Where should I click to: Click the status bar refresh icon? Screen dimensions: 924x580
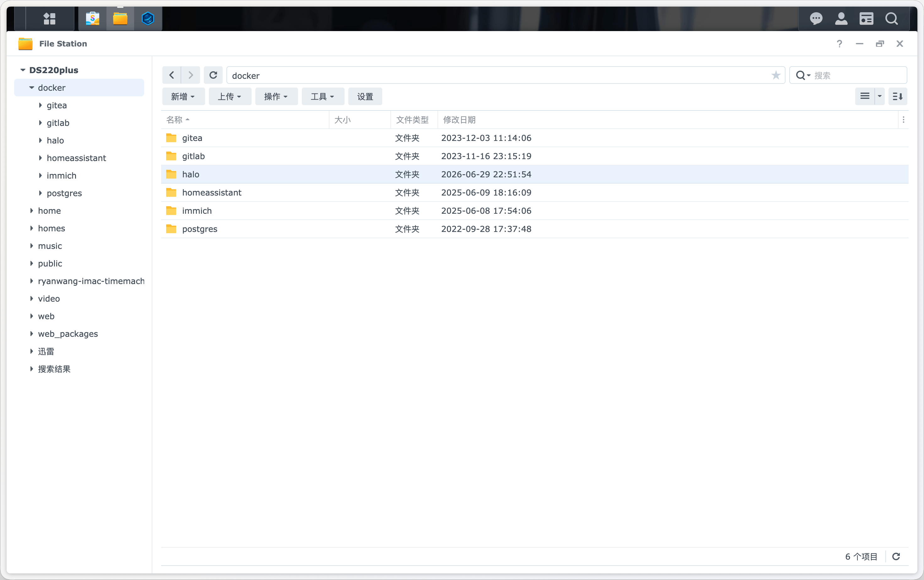point(896,556)
